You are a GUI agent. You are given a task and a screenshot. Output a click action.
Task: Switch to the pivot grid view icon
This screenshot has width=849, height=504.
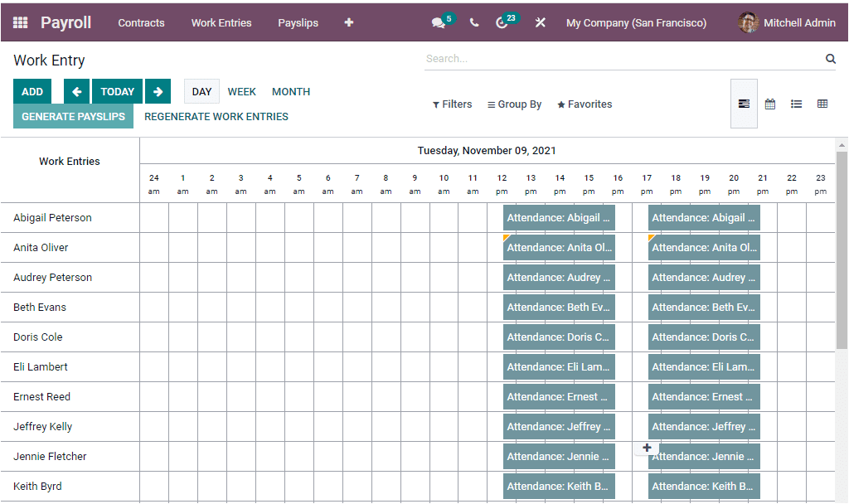(822, 104)
